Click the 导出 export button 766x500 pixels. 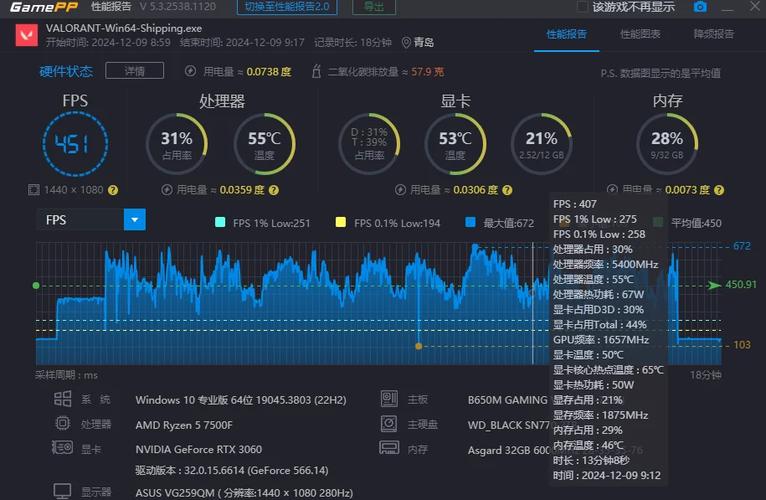(x=374, y=7)
